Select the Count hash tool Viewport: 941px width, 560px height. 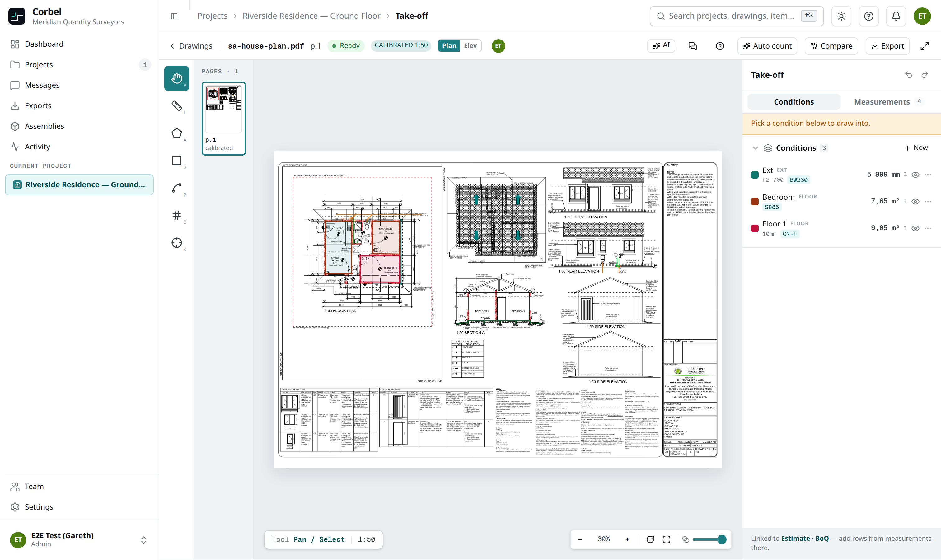[176, 216]
